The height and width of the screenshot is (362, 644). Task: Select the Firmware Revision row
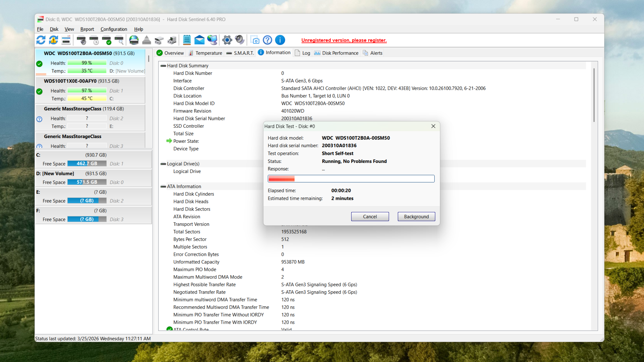point(372,111)
